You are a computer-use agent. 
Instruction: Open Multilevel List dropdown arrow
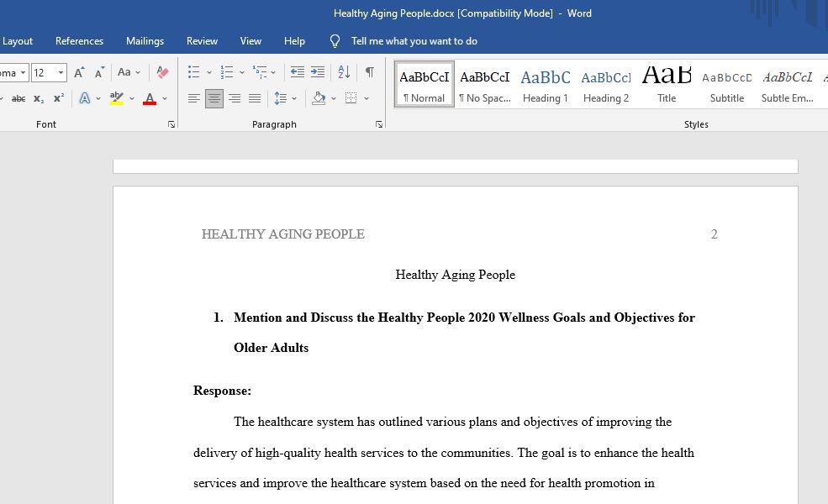(x=273, y=72)
